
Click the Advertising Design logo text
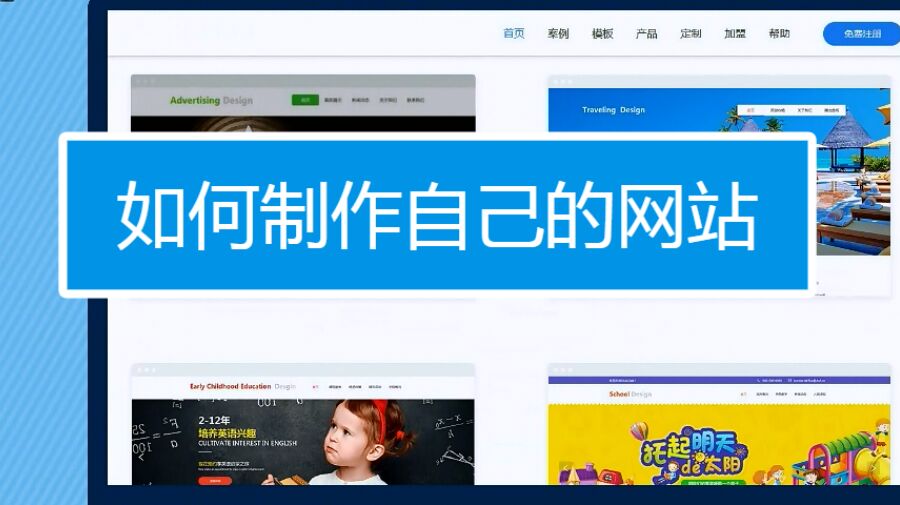click(211, 100)
